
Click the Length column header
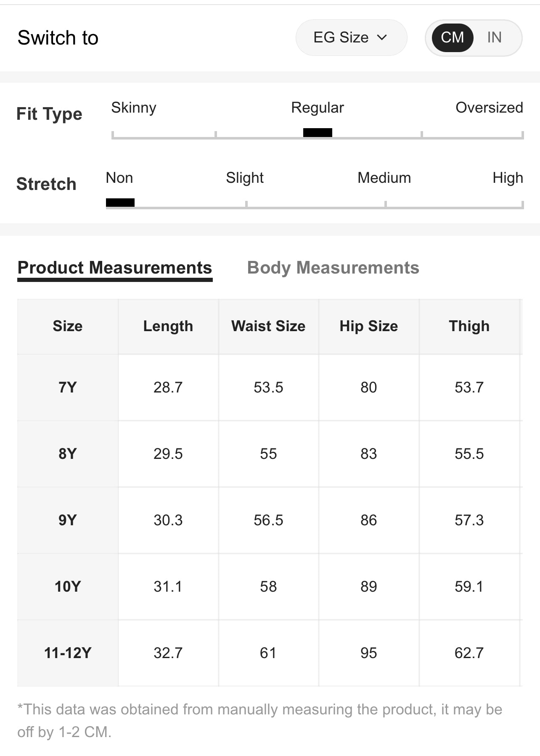168,326
